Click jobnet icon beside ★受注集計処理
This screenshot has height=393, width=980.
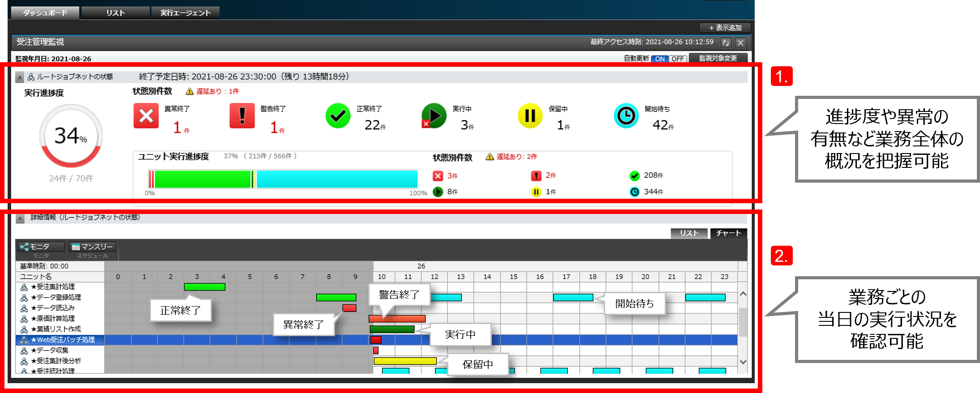pyautogui.click(x=24, y=287)
